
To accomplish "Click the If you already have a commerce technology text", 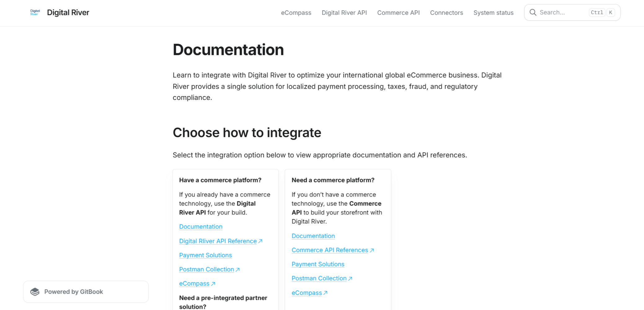I will (x=225, y=203).
